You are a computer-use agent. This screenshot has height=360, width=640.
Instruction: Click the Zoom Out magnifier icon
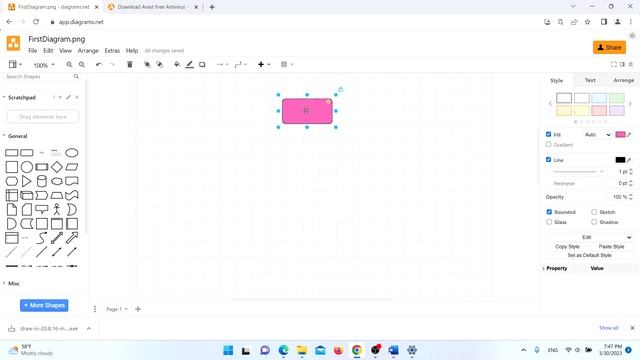[x=82, y=64]
